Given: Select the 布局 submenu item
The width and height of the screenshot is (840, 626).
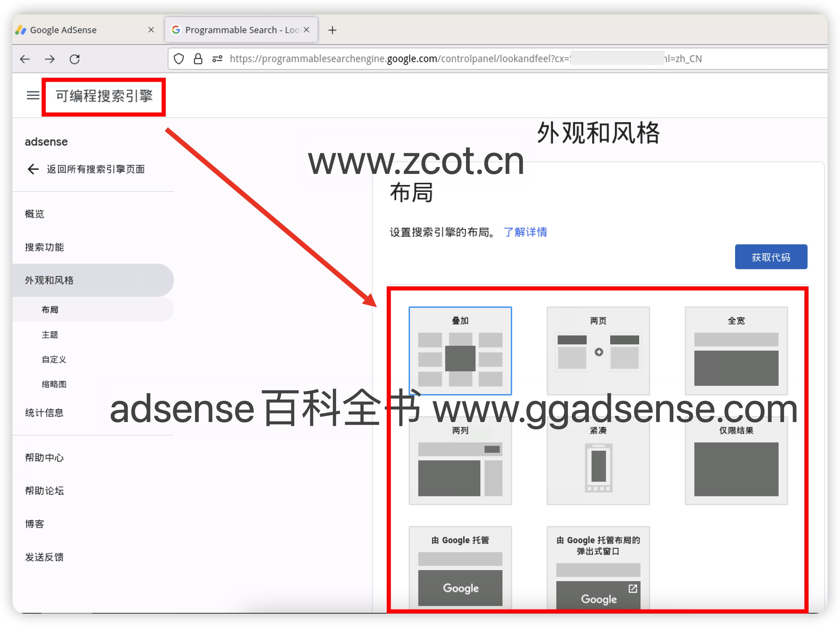Looking at the screenshot, I should tap(93, 310).
